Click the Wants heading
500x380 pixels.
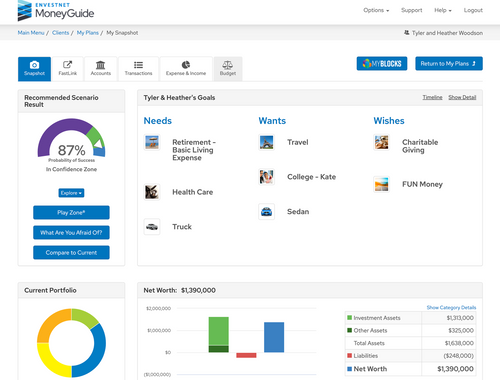[272, 121]
